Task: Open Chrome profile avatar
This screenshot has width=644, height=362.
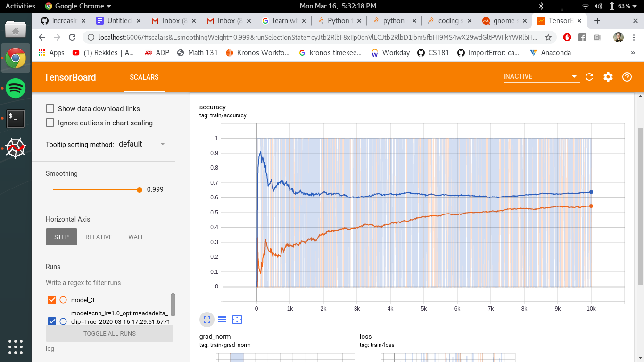Action: (619, 37)
